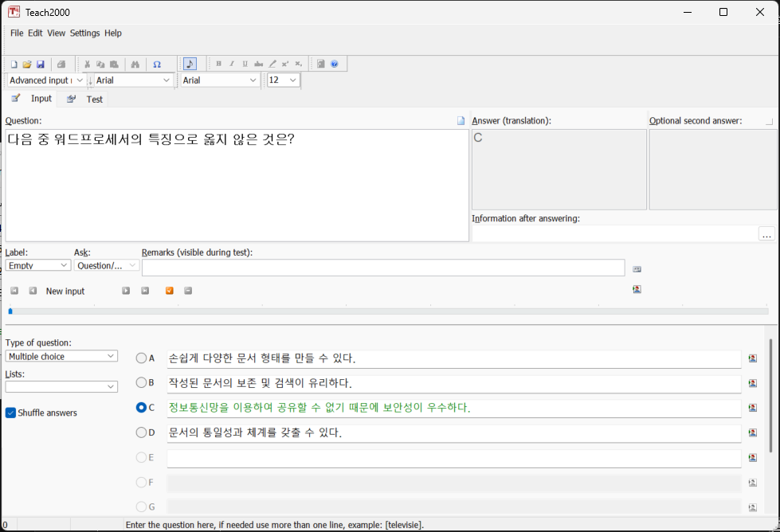780x532 pixels.
Task: Click the orange check mark icon
Action: 169,291
